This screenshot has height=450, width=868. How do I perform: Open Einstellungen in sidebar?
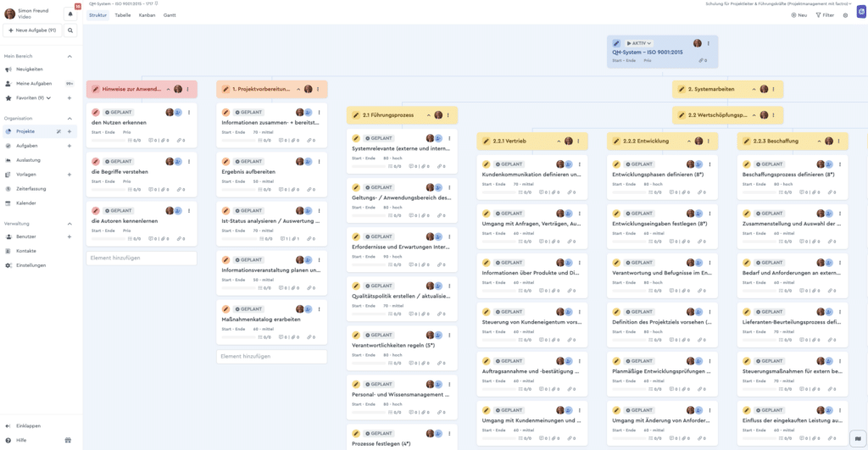coord(31,266)
